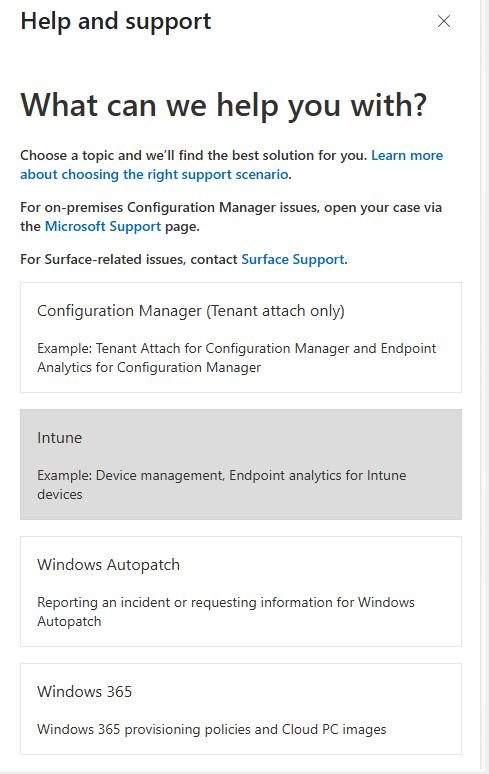Click the Tenant Attach example description text

click(x=237, y=358)
